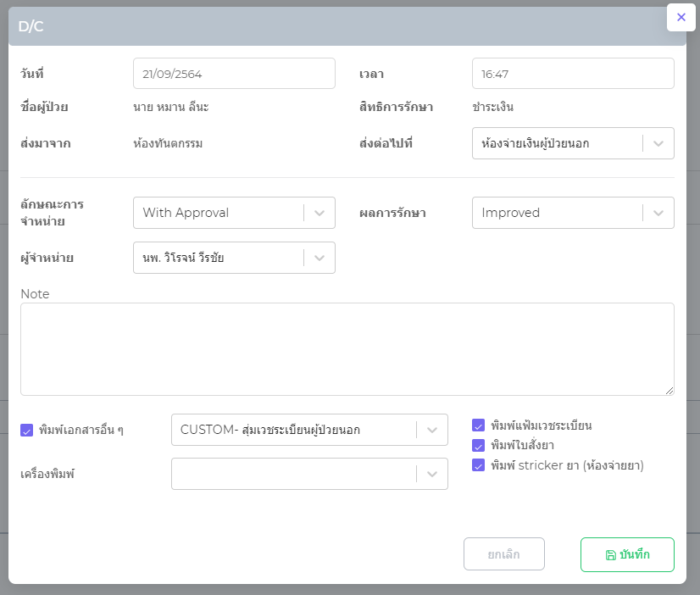Click the บันทึก save button
Viewport: 700px width, 595px height.
click(x=627, y=555)
